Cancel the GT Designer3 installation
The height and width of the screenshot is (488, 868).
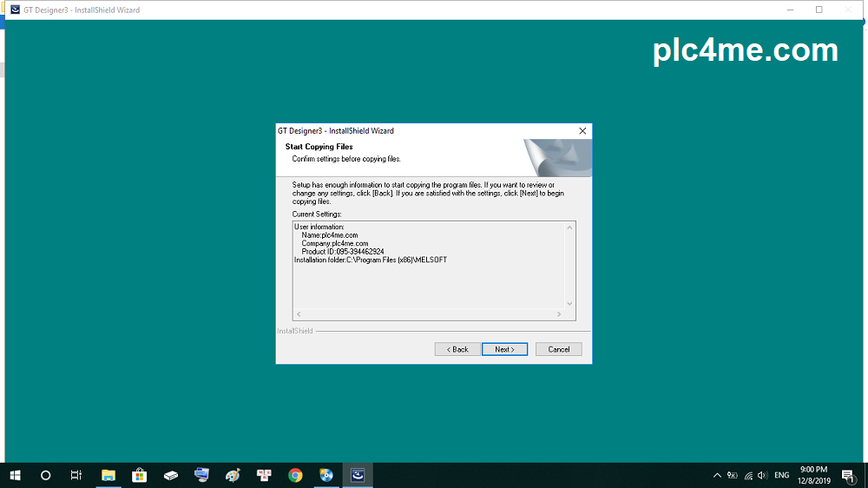558,349
